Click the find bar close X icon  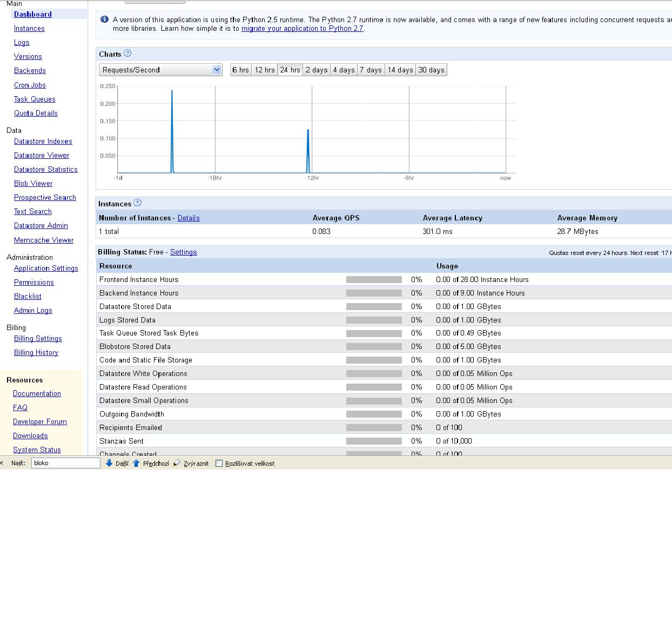click(x=2, y=463)
